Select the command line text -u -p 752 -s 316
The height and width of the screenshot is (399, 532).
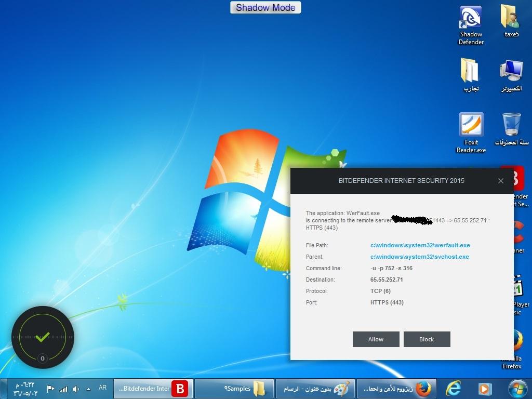click(x=391, y=268)
